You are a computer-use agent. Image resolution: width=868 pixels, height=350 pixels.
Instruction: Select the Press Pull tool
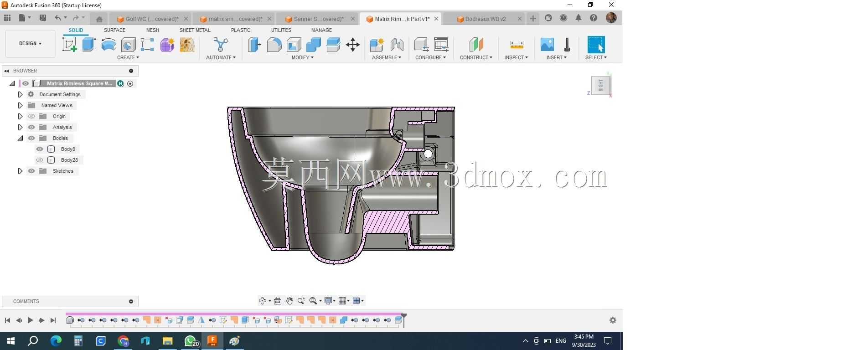click(x=254, y=45)
